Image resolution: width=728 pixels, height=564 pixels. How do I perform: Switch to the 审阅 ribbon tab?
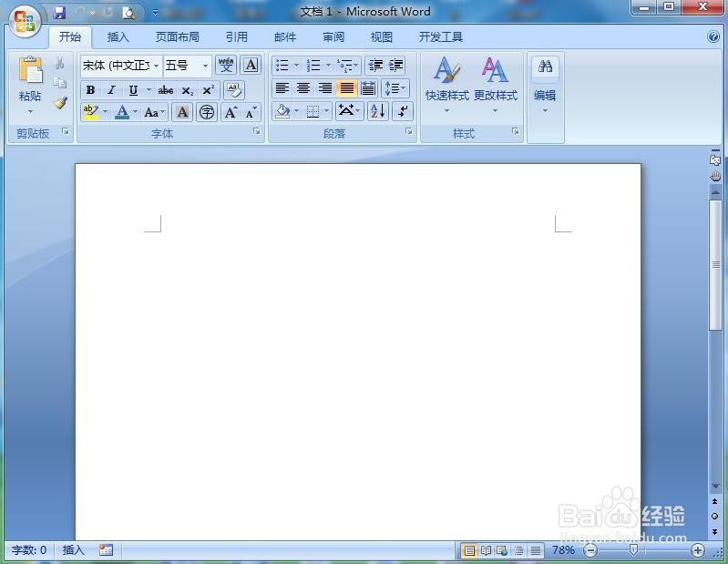[x=333, y=37]
